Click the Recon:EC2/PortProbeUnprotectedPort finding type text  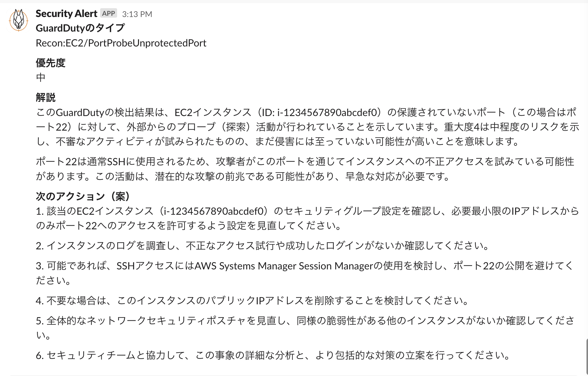coord(121,43)
